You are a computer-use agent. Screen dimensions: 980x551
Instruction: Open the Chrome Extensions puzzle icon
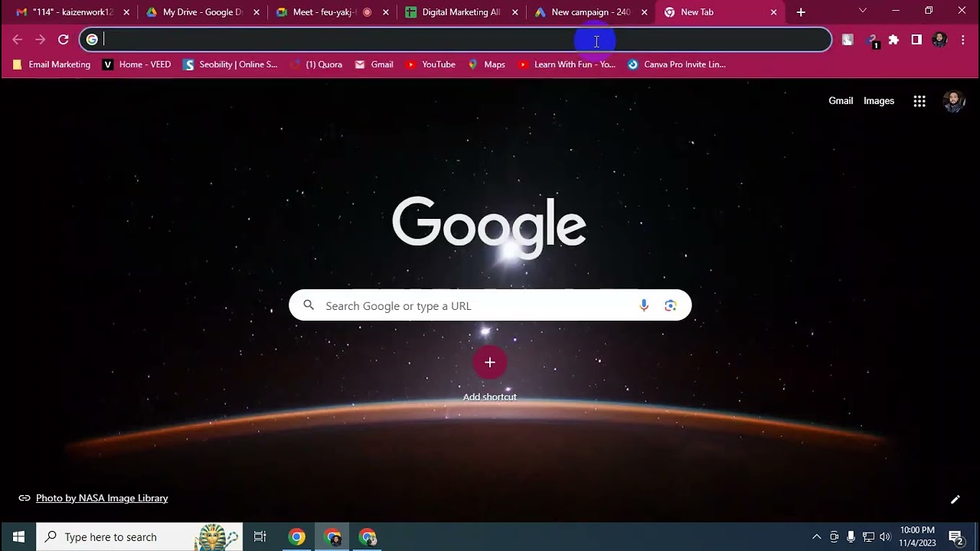[893, 40]
